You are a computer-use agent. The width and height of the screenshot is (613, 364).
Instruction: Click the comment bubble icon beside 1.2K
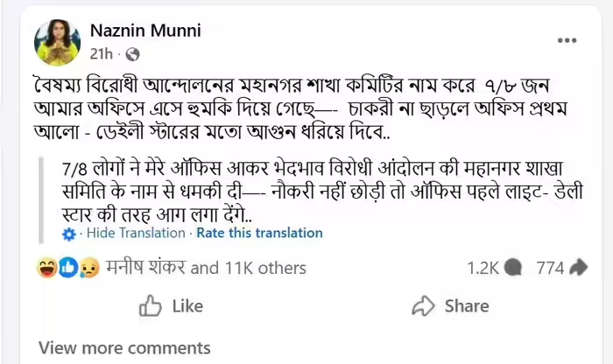point(515,268)
